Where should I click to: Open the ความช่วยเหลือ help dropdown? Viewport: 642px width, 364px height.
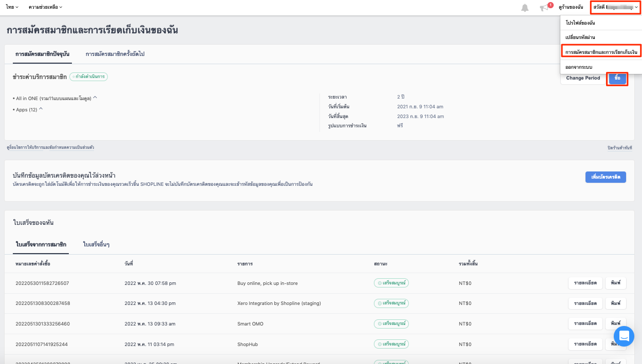[x=46, y=7]
